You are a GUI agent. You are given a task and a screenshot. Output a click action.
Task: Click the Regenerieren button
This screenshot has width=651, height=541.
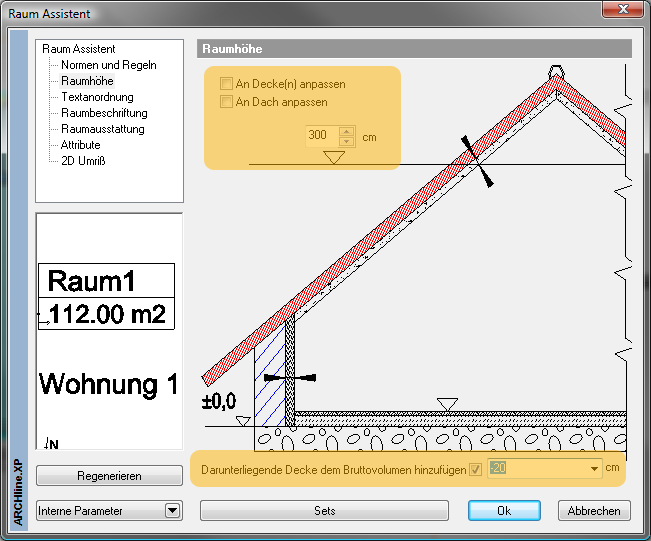(109, 476)
